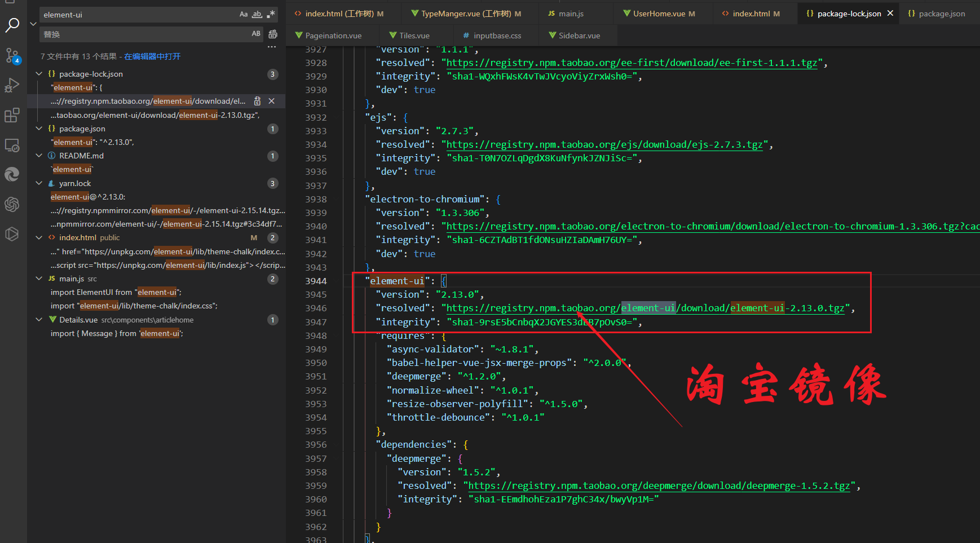Open the ee-first-1.1.1.tgz registry URL
Screen dimensions: 980x543
click(632, 63)
